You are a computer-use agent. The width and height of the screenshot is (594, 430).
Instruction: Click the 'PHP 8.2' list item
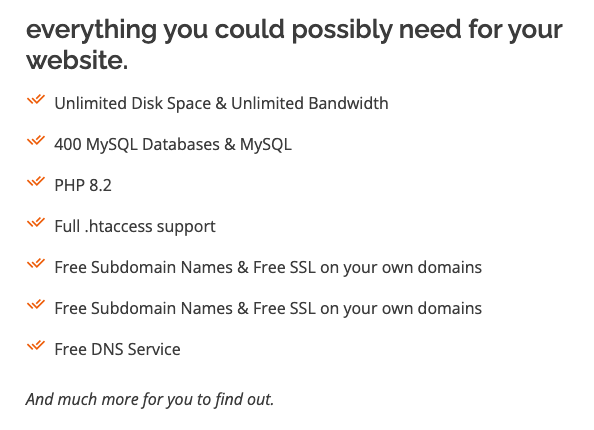coord(83,186)
